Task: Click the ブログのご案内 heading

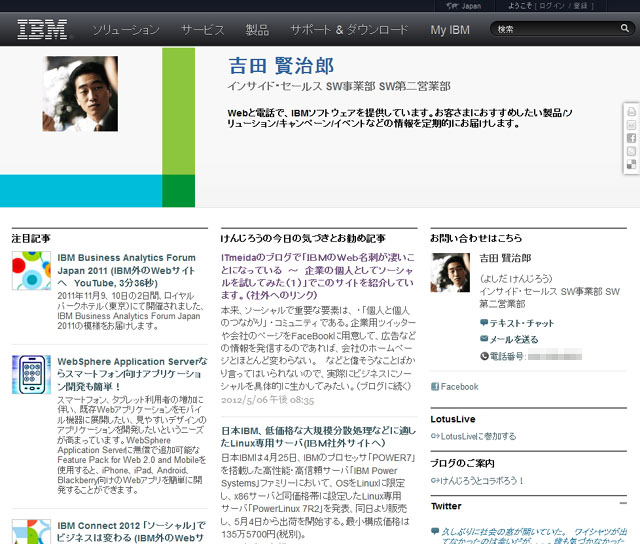Action: click(x=462, y=463)
